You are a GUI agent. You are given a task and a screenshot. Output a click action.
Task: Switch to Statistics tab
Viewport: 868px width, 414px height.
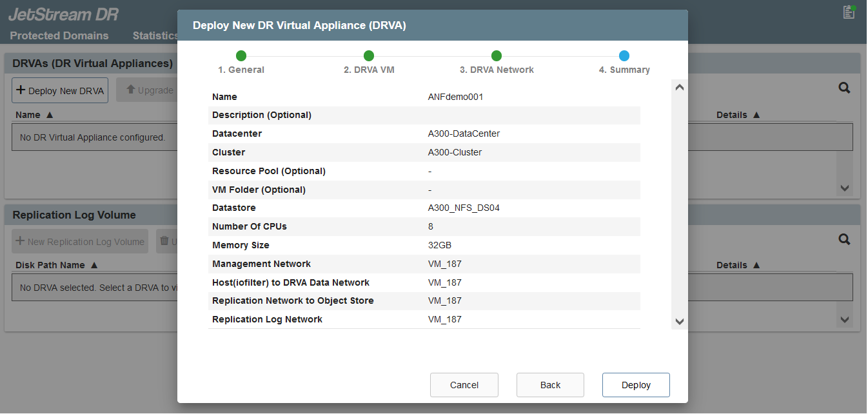[155, 35]
